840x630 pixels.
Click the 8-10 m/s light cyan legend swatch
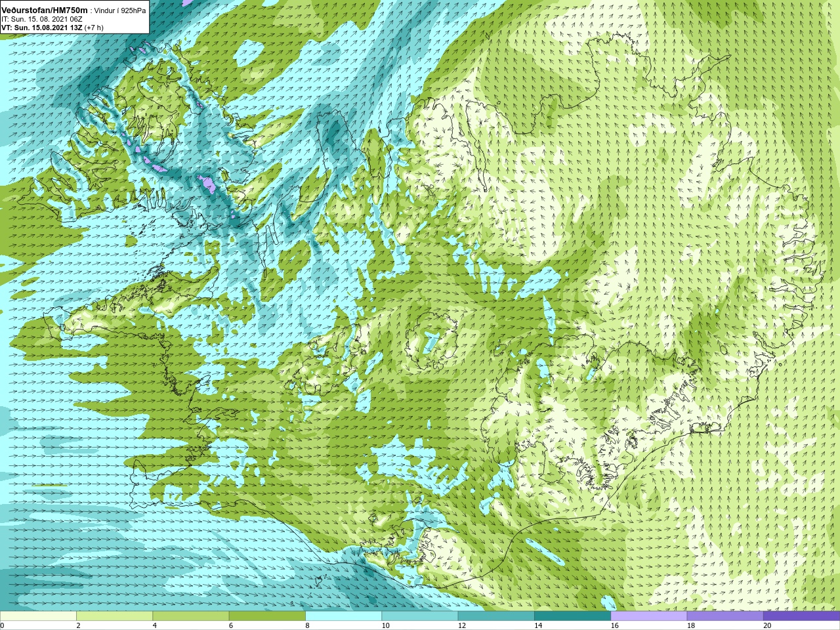(343, 616)
